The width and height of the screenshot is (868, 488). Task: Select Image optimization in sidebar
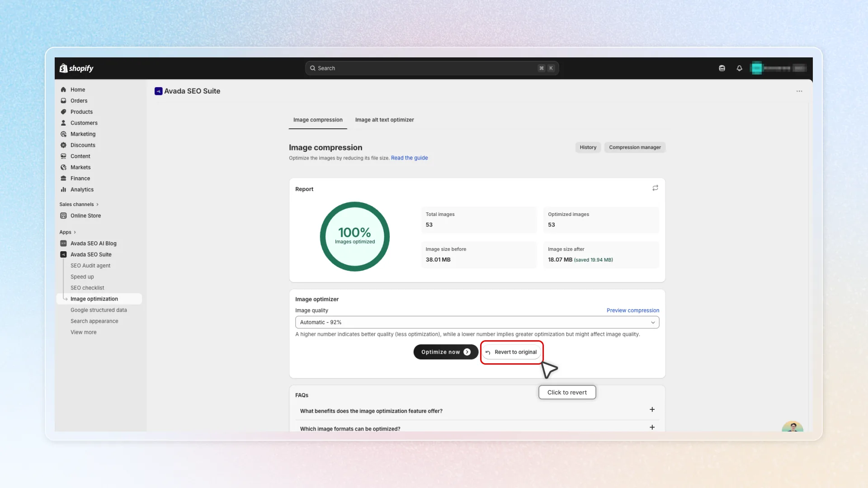pos(99,299)
